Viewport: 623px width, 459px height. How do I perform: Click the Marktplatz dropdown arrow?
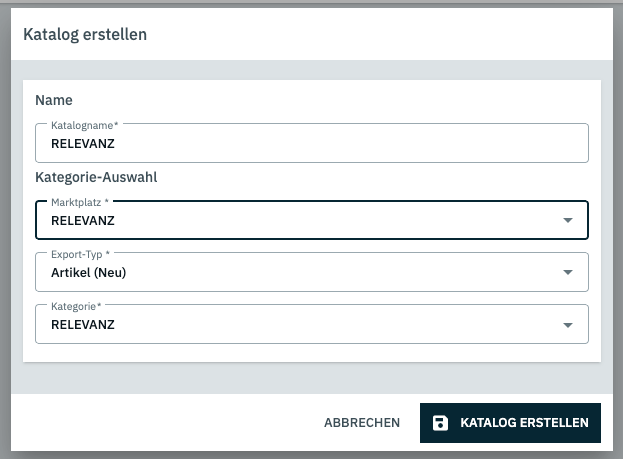click(567, 220)
